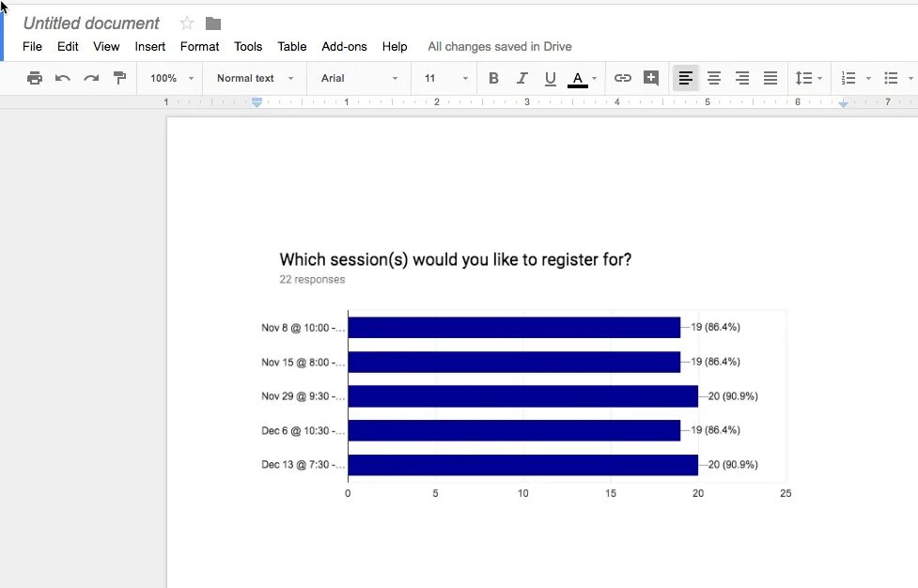Redo the last action
This screenshot has height=588, width=918.
pyautogui.click(x=91, y=78)
